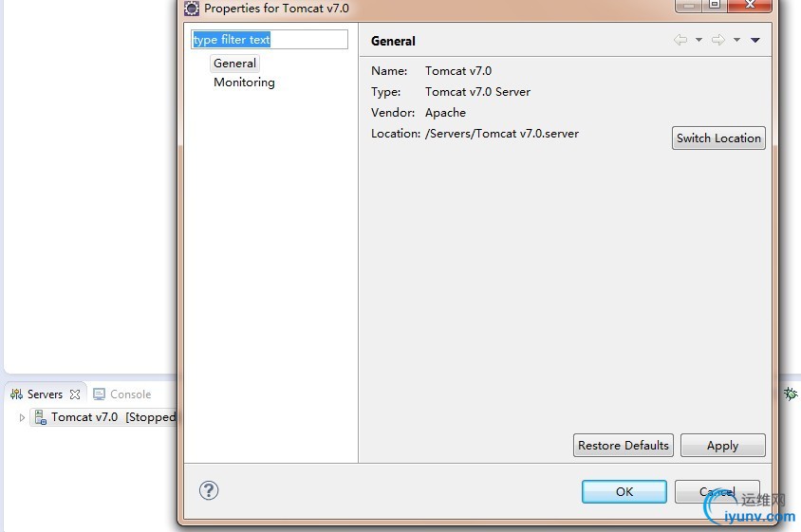
Task: Select Tomcat v7.0 [Stopped] server row
Action: [102, 417]
